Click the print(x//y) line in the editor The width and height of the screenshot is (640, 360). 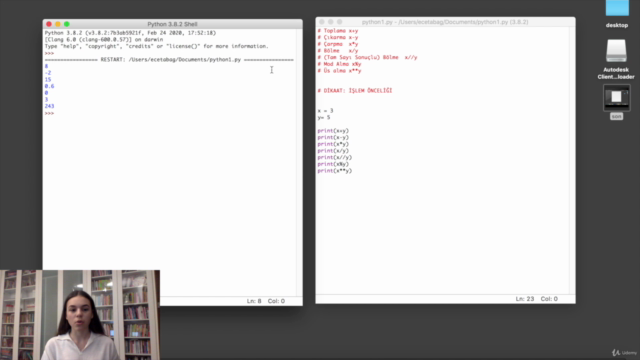[335, 157]
